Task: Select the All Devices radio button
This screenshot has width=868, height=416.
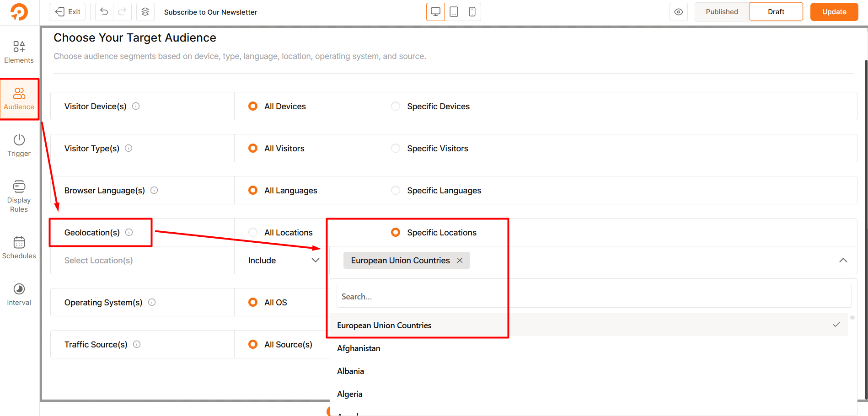Action: (253, 106)
